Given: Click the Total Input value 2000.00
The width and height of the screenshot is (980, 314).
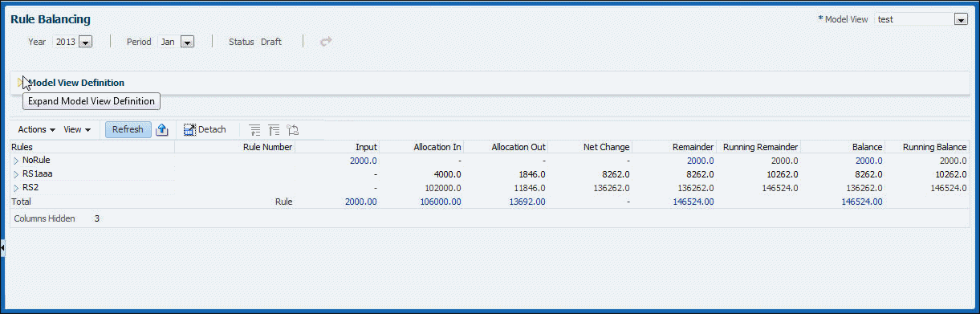Looking at the screenshot, I should [x=361, y=202].
